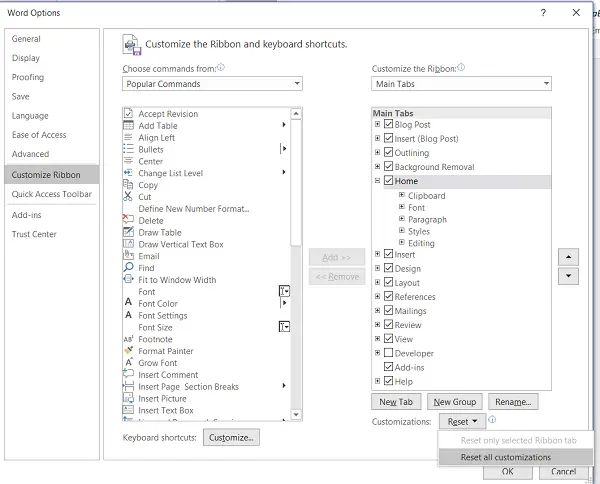This screenshot has height=484, width=600.
Task: Enable the Developer tab checkbox
Action: pos(388,352)
